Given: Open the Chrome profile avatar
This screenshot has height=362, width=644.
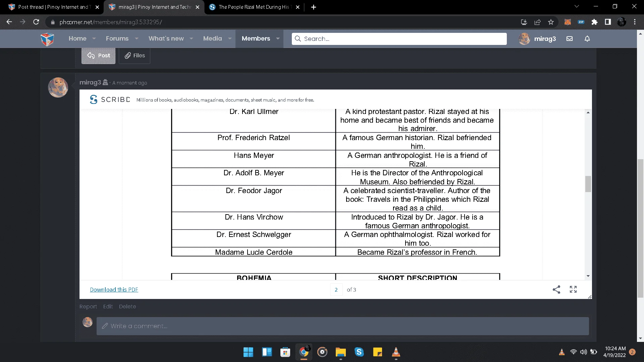Looking at the screenshot, I should pos(622,22).
